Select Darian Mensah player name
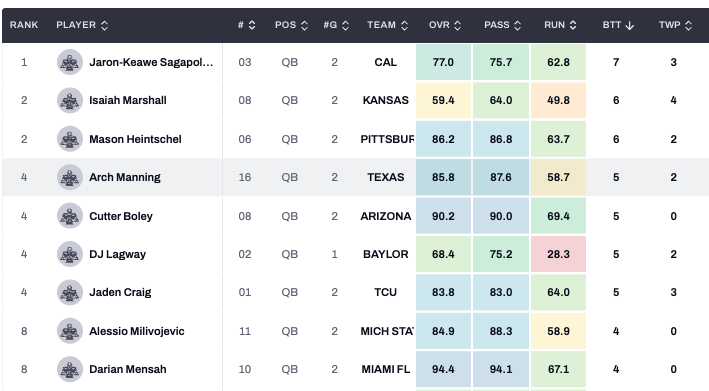The height and width of the screenshot is (391, 709). click(128, 369)
